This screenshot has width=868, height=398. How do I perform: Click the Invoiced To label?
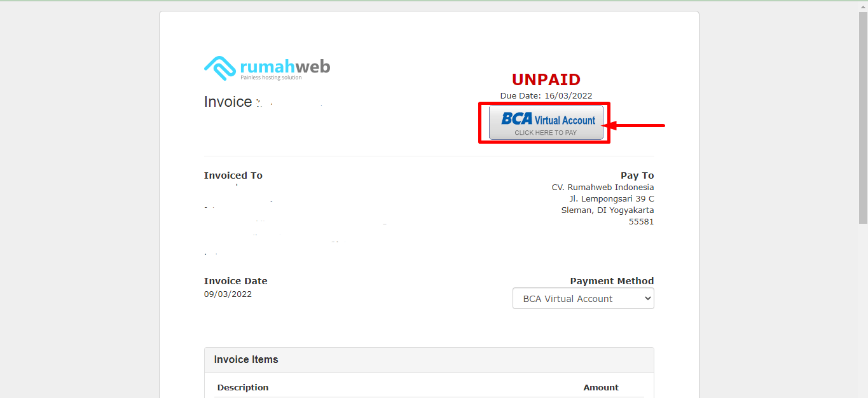click(233, 175)
